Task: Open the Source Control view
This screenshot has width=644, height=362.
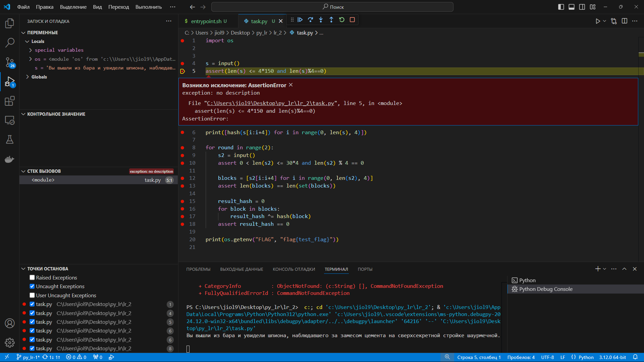Action: (10, 62)
